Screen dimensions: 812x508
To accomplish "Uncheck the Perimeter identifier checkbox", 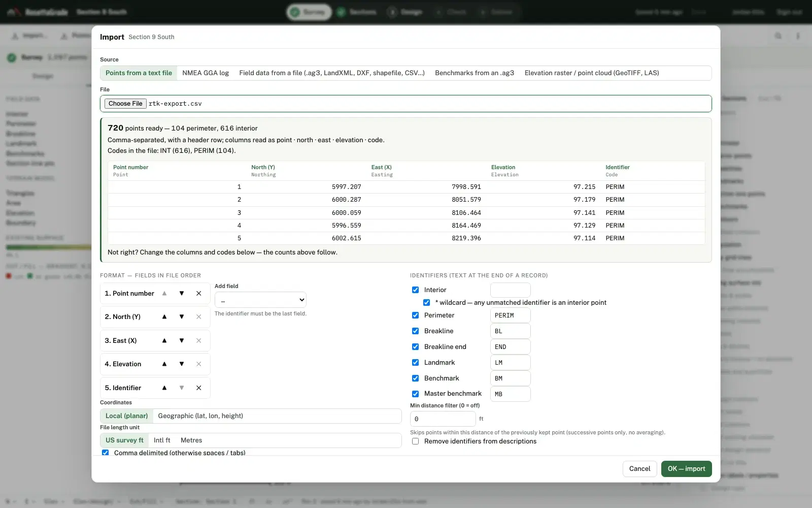I will click(x=415, y=315).
